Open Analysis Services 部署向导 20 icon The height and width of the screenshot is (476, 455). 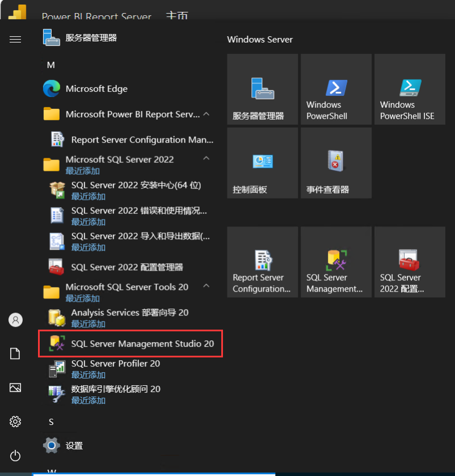[x=57, y=318]
